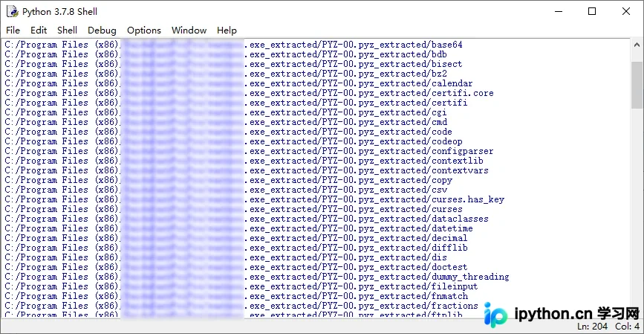The height and width of the screenshot is (334, 644).
Task: Click the output line ending in doctest
Action: pos(236,267)
